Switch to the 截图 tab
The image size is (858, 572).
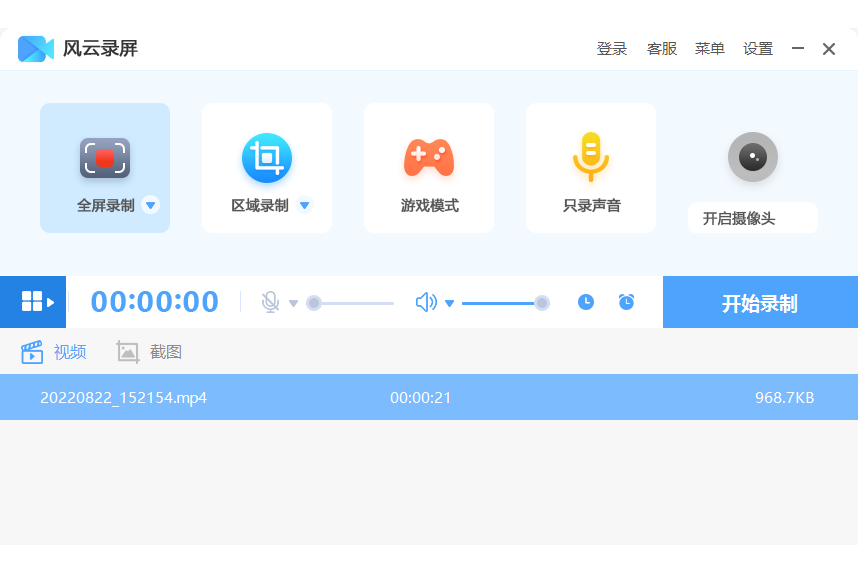[x=150, y=352]
